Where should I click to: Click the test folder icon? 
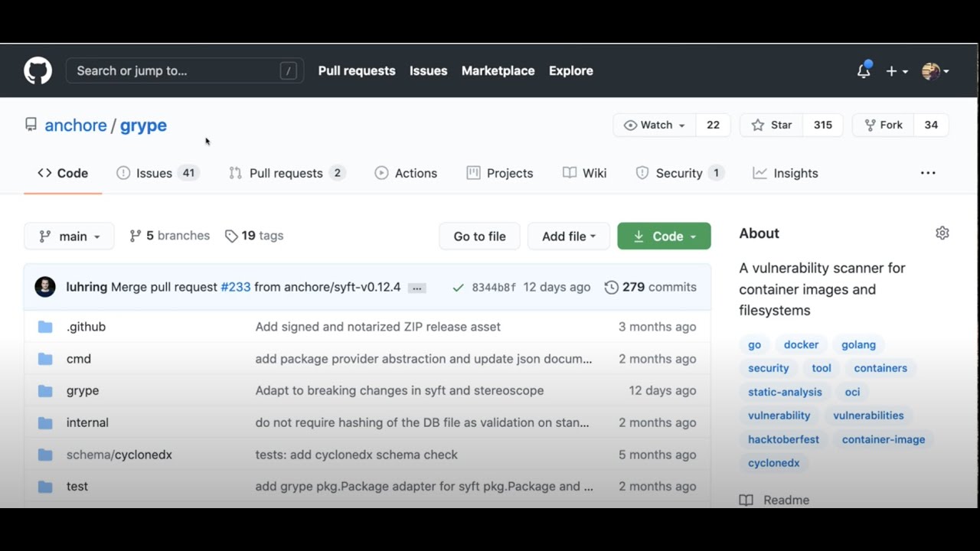[45, 487]
